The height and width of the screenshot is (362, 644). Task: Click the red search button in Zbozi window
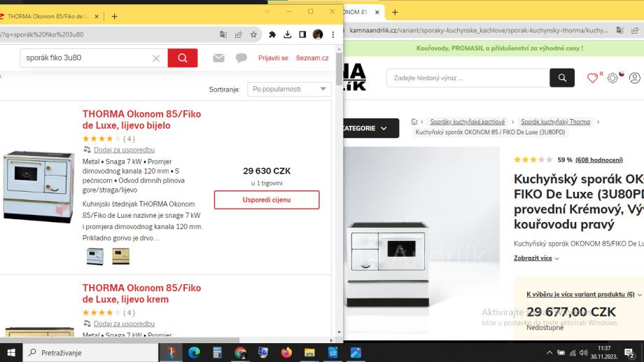click(183, 58)
